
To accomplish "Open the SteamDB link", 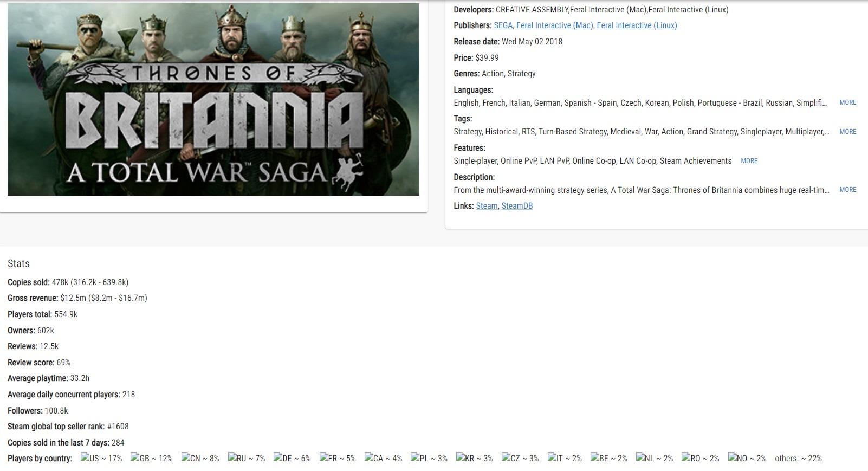I will coord(517,206).
